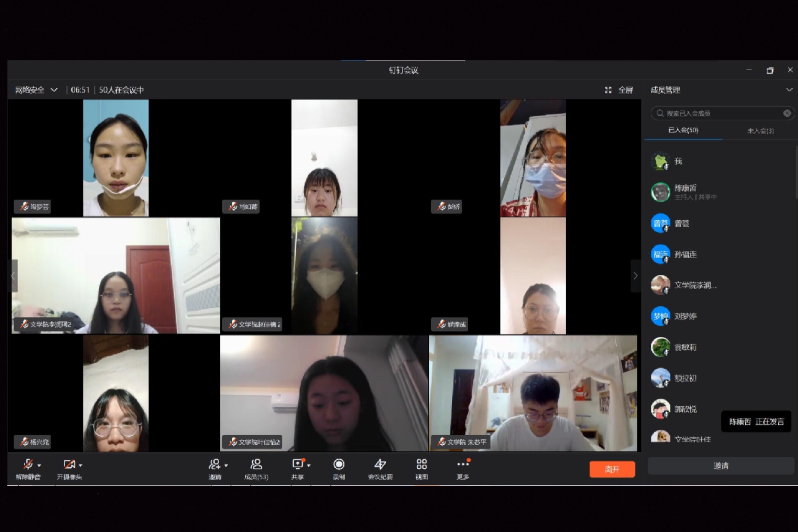Select the 已入会(50) tab
Screen dimensions: 798x532
click(x=683, y=130)
